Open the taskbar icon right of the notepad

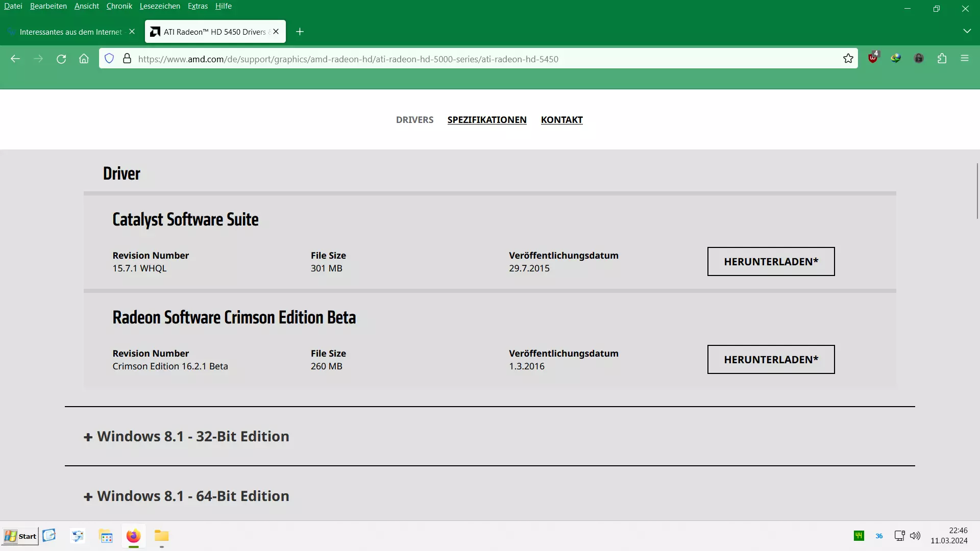(x=78, y=536)
